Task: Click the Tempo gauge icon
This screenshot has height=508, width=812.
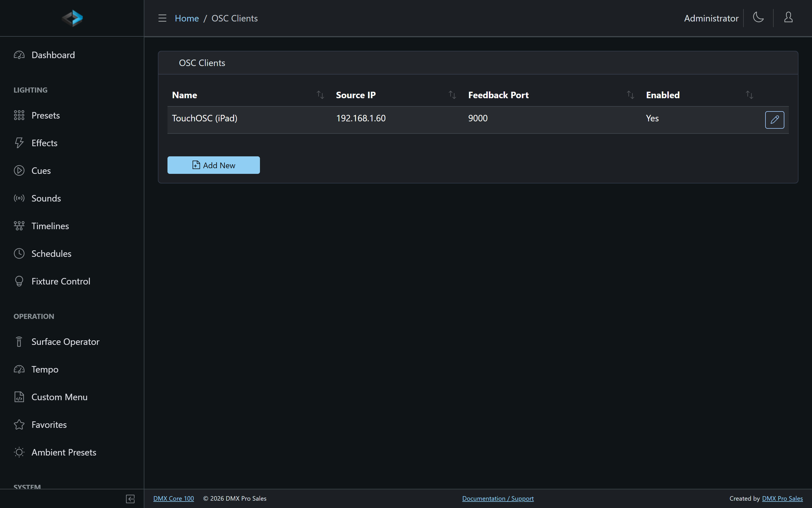Action: point(19,369)
